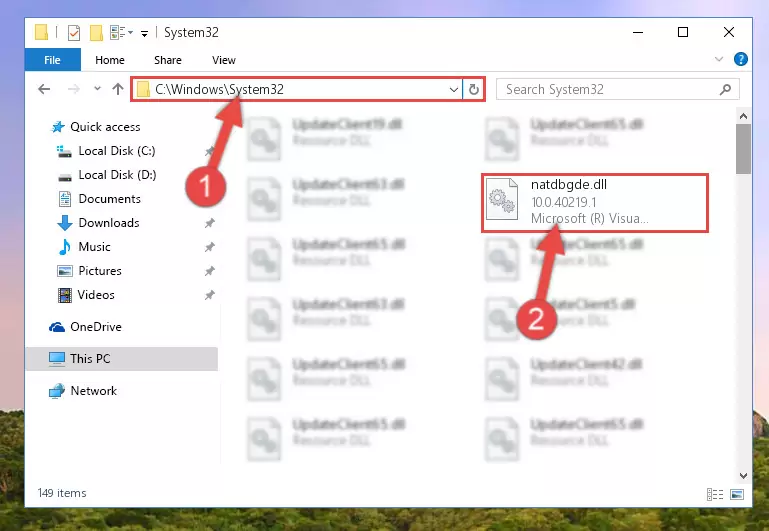Click the pin icon beside Music
Screen dimensions: 769x531
[209, 247]
